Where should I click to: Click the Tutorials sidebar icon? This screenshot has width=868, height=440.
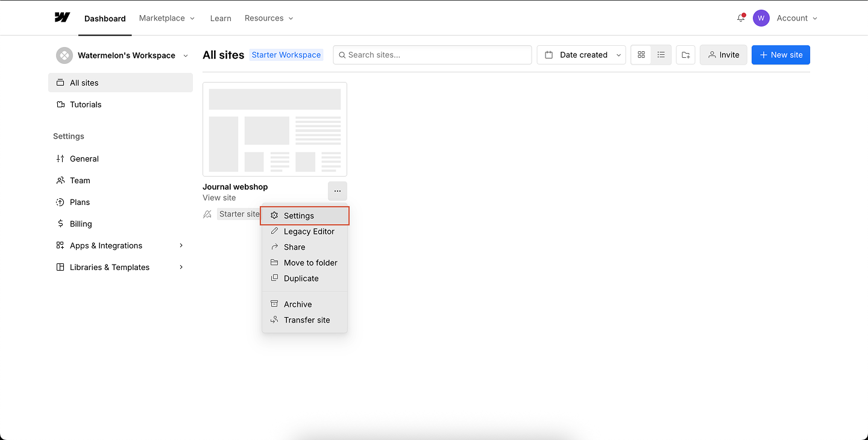(60, 104)
